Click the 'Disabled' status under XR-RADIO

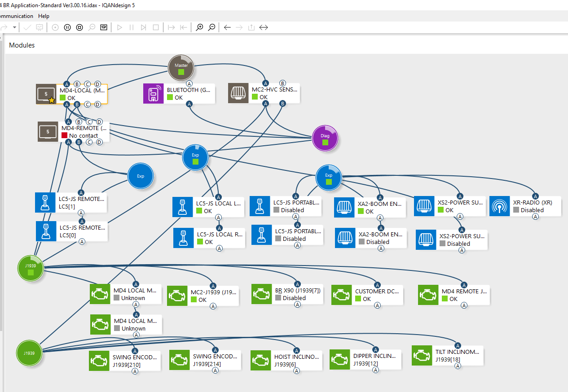(532, 210)
